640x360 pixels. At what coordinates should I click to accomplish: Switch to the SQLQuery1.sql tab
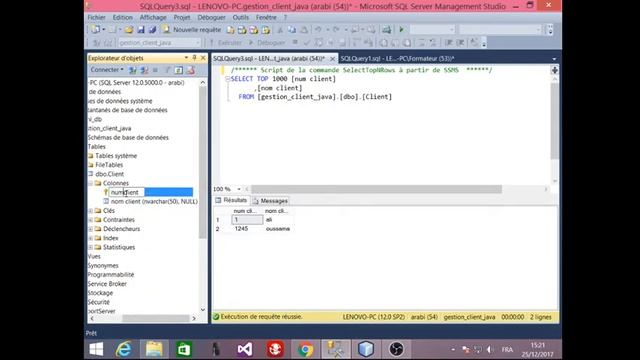coord(397,58)
